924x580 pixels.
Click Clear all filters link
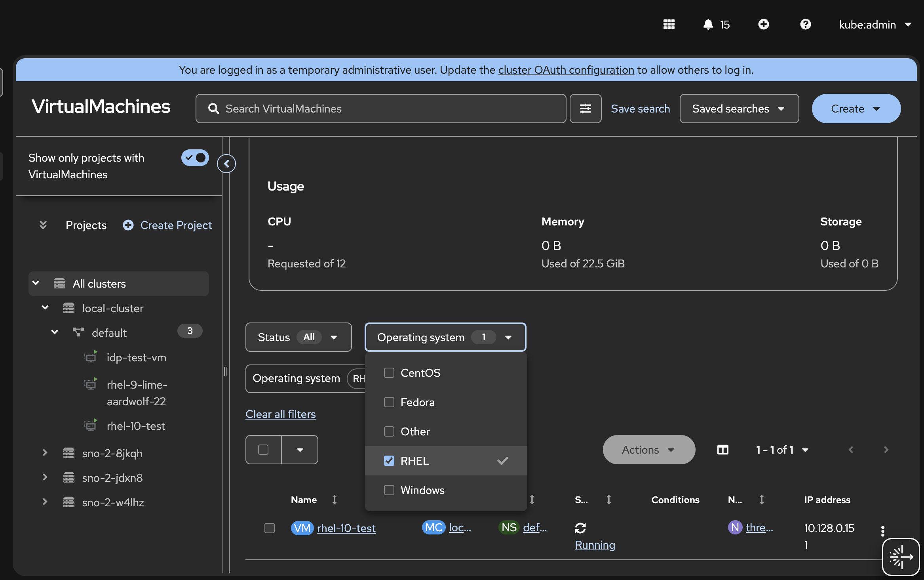pyautogui.click(x=280, y=414)
